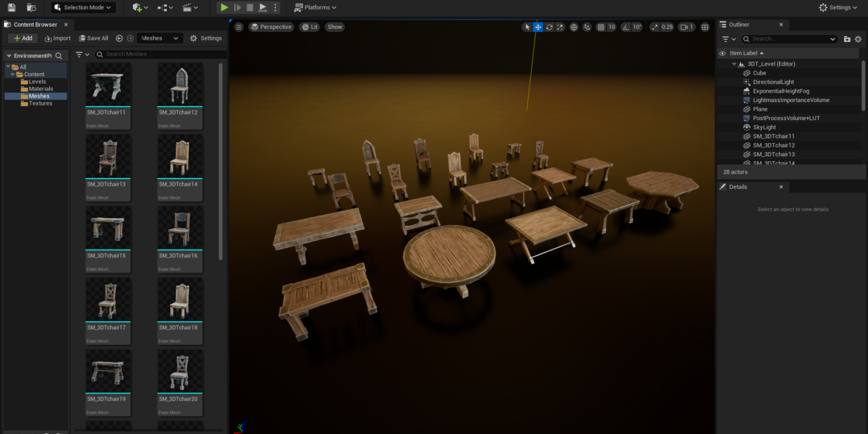Collapse the All folder tree node
This screenshot has width=868, height=434.
click(x=7, y=67)
